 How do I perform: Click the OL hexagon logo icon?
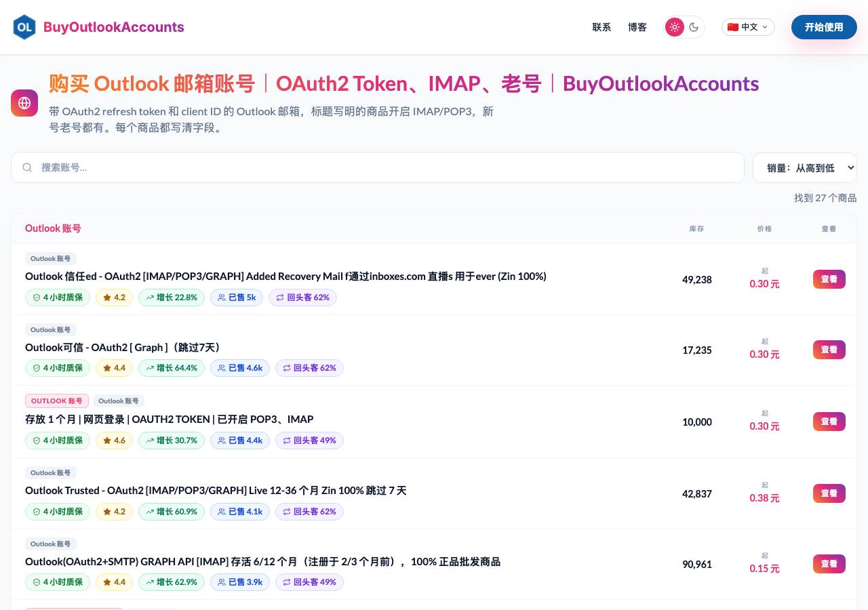pos(24,27)
